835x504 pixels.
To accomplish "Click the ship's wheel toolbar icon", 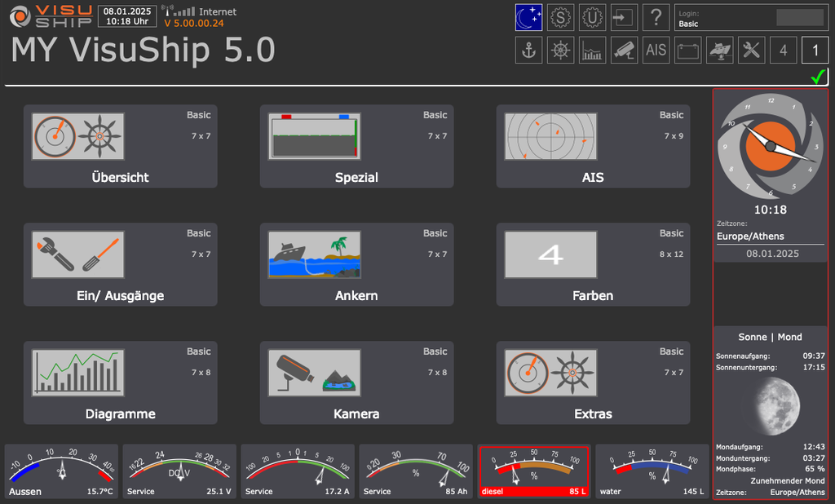I will coord(560,50).
